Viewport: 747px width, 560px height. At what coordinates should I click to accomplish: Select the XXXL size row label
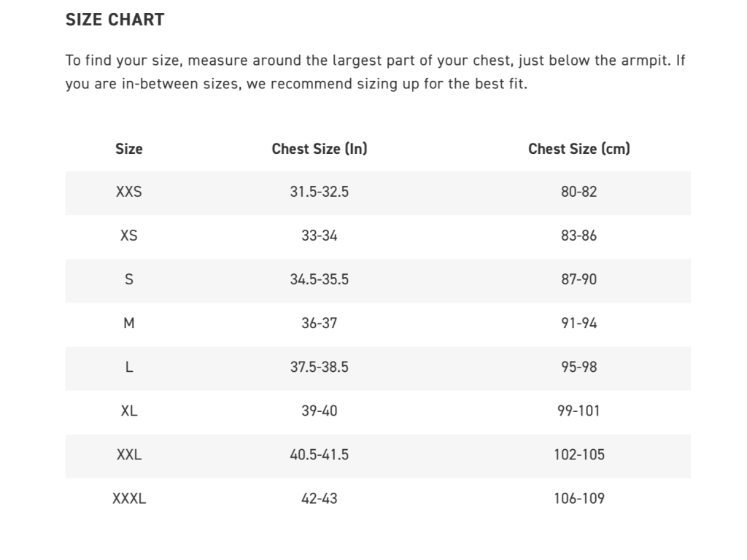tap(129, 499)
